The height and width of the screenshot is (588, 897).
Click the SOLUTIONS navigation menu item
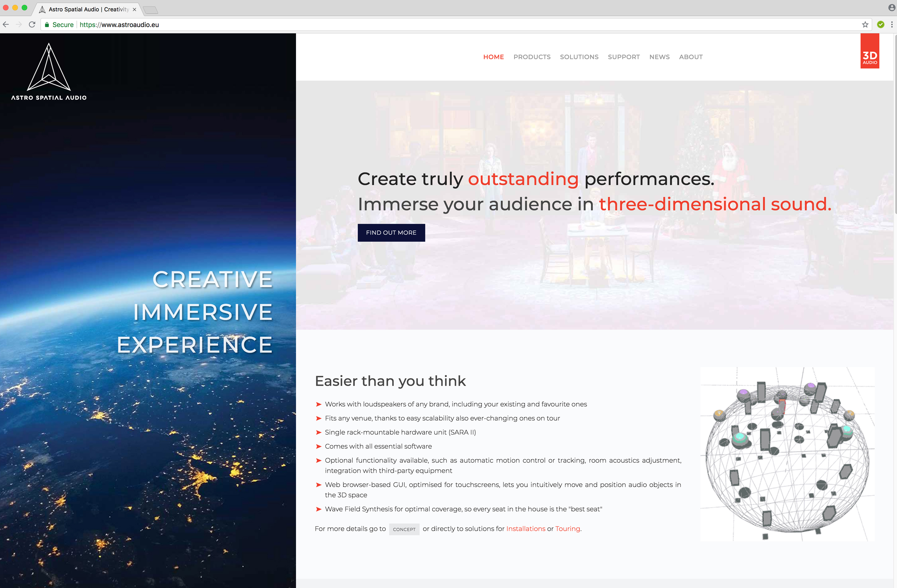[579, 56]
